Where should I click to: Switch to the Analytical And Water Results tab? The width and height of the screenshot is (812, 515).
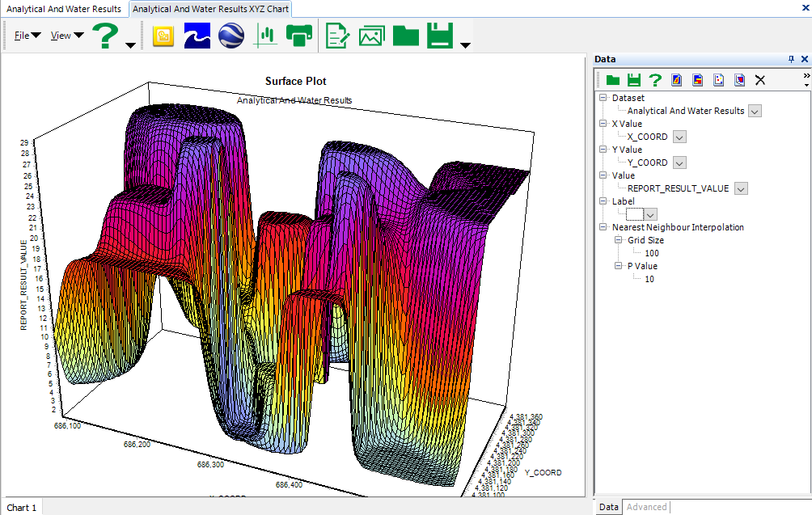point(64,9)
